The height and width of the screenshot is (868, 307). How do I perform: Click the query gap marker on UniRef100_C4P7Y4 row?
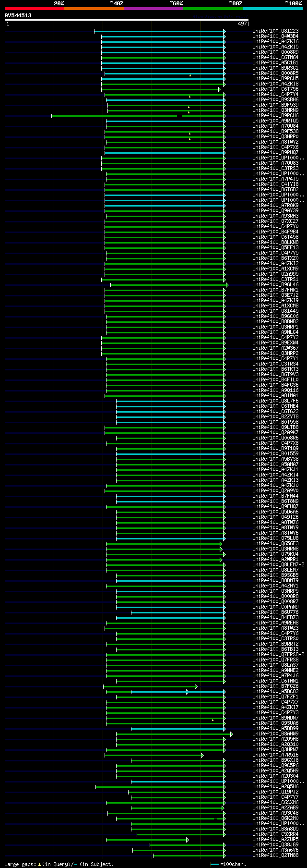pos(190,97)
